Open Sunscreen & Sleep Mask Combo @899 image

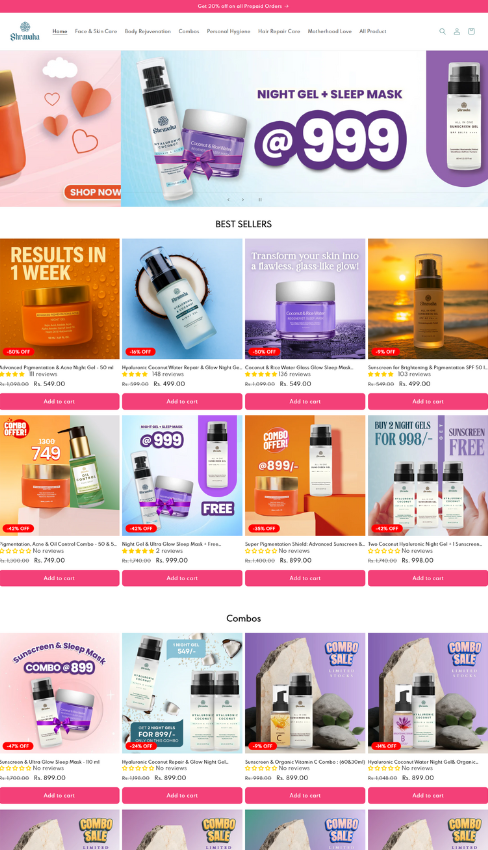[59, 693]
